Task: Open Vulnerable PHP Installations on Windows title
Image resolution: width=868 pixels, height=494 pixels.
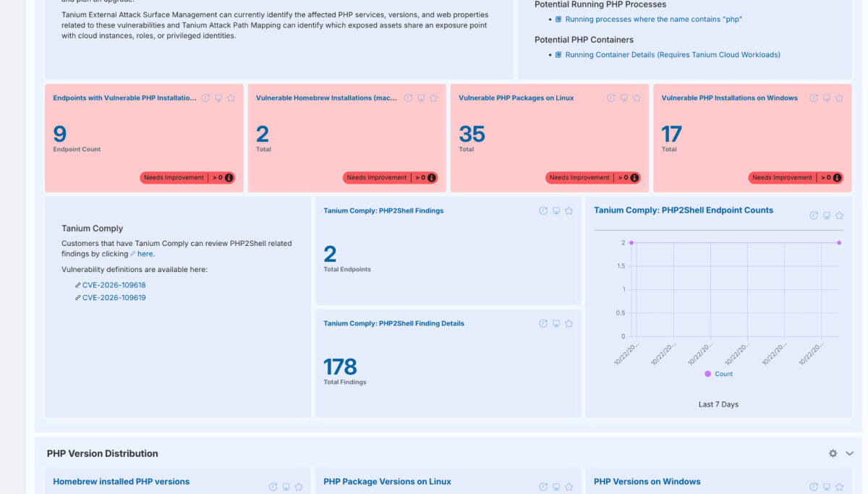Action: [730, 98]
